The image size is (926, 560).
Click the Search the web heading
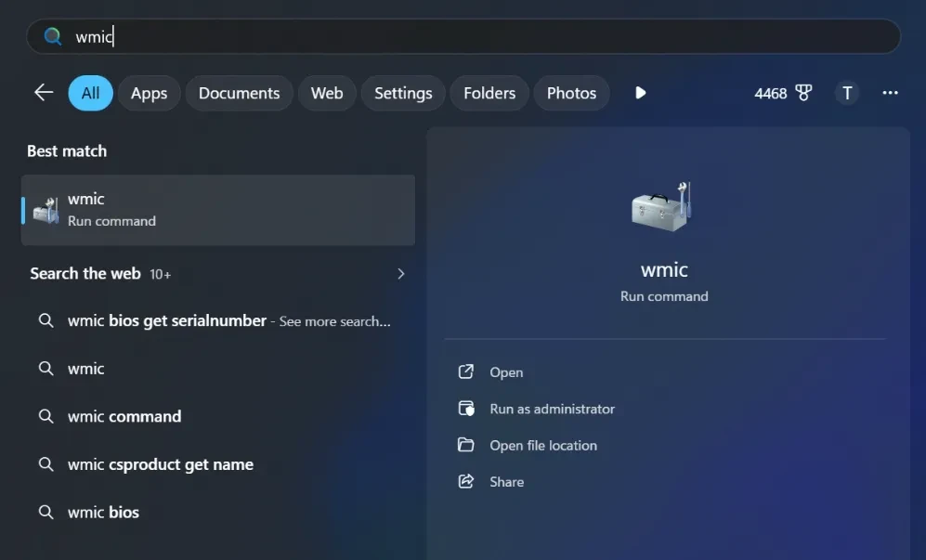tap(85, 274)
